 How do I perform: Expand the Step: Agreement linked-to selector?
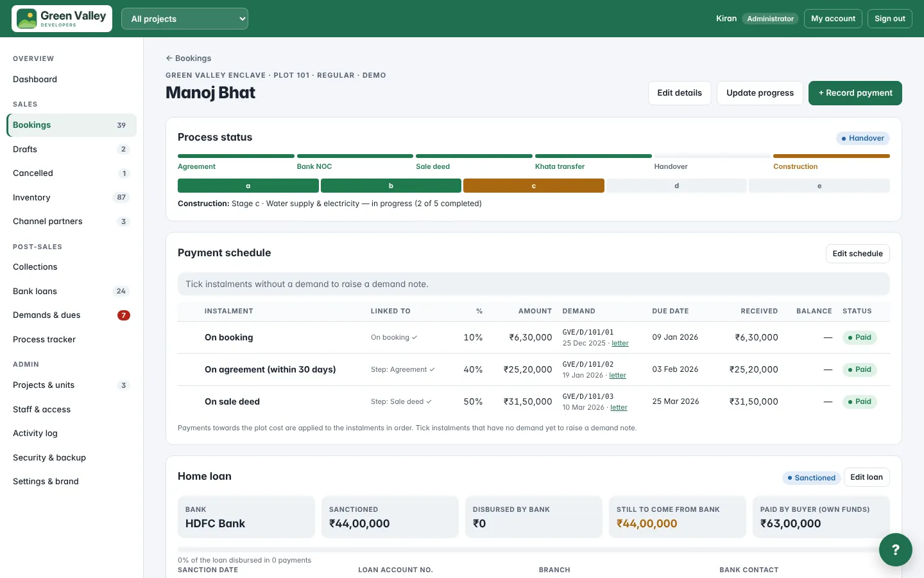tap(403, 370)
